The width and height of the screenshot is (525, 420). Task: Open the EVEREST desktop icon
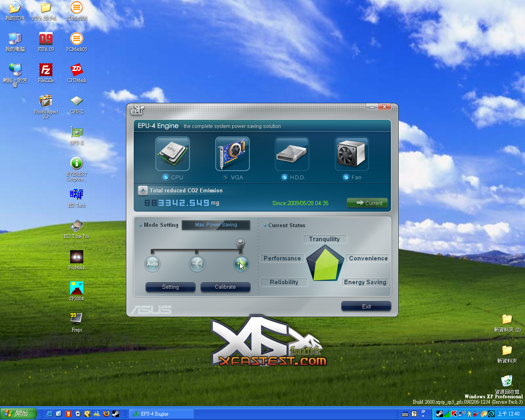click(x=77, y=169)
